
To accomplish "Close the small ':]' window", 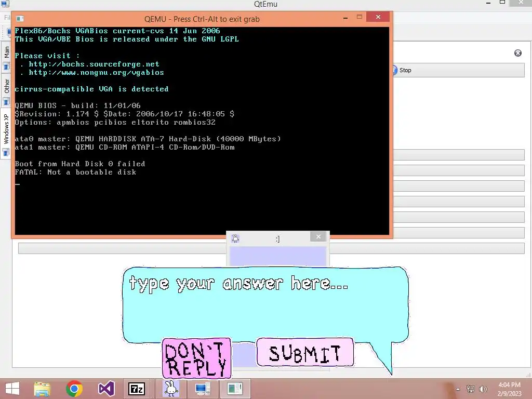I will 318,236.
